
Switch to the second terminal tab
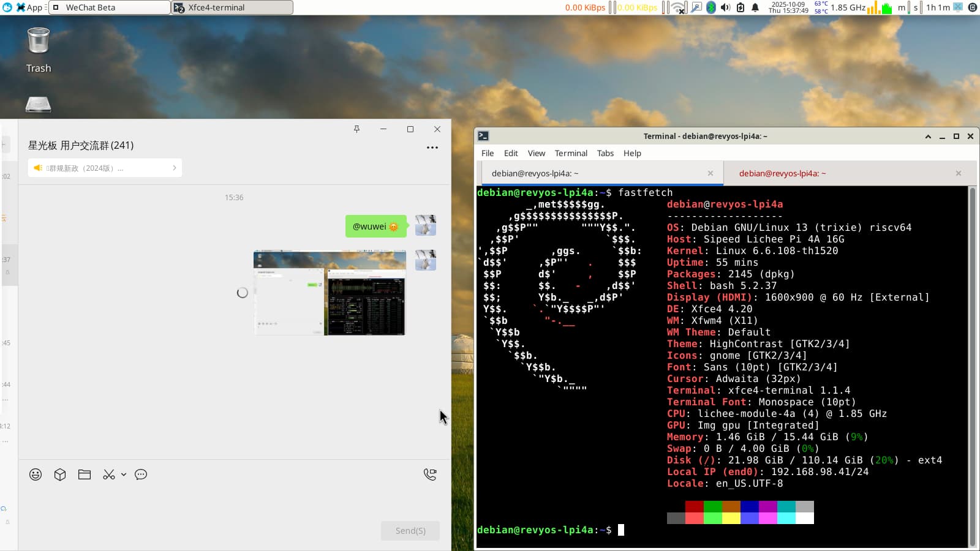(x=782, y=173)
